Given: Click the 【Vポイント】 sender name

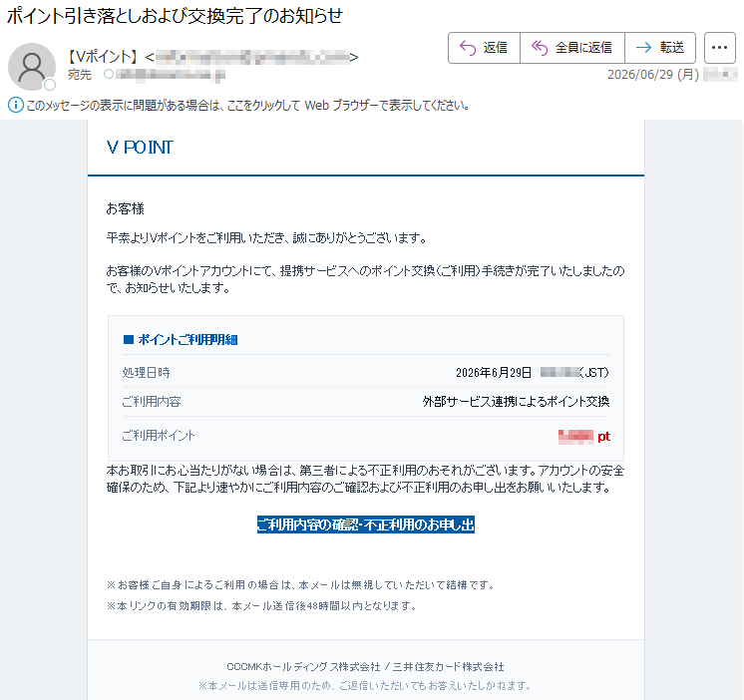Looking at the screenshot, I should click(x=102, y=57).
